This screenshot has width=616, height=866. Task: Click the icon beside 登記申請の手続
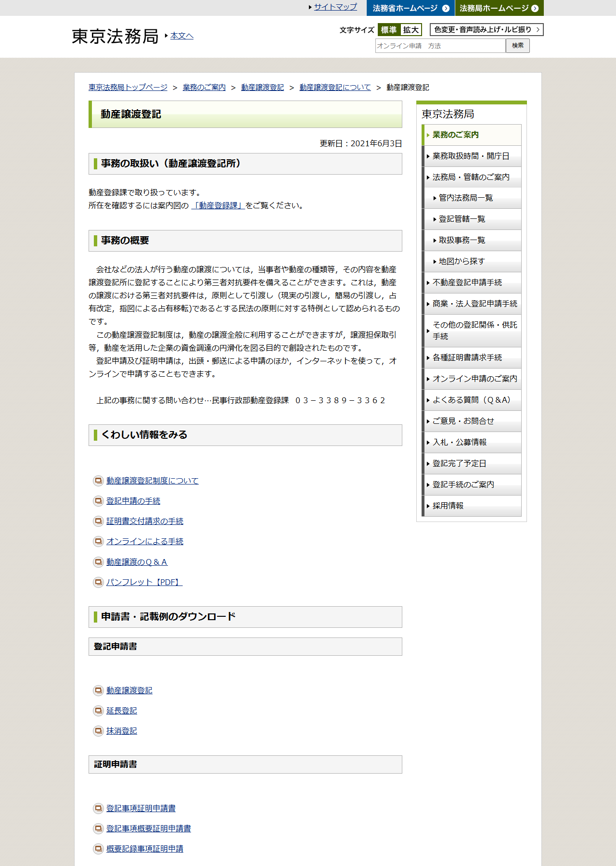(98, 501)
